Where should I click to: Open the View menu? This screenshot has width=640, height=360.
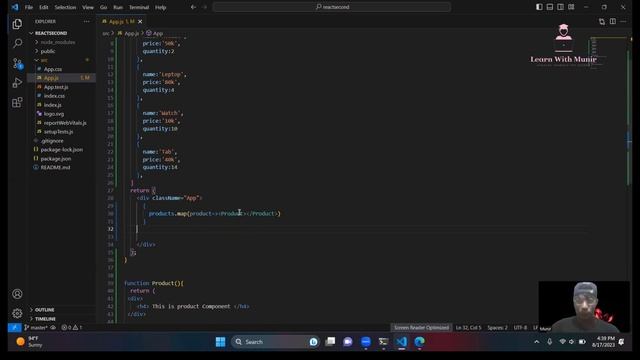point(88,7)
